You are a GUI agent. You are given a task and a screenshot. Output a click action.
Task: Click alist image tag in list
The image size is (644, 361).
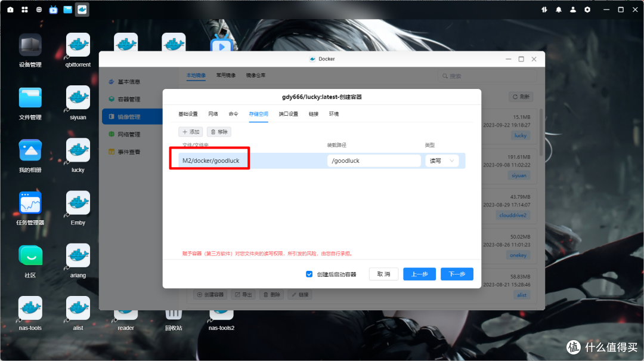522,295
